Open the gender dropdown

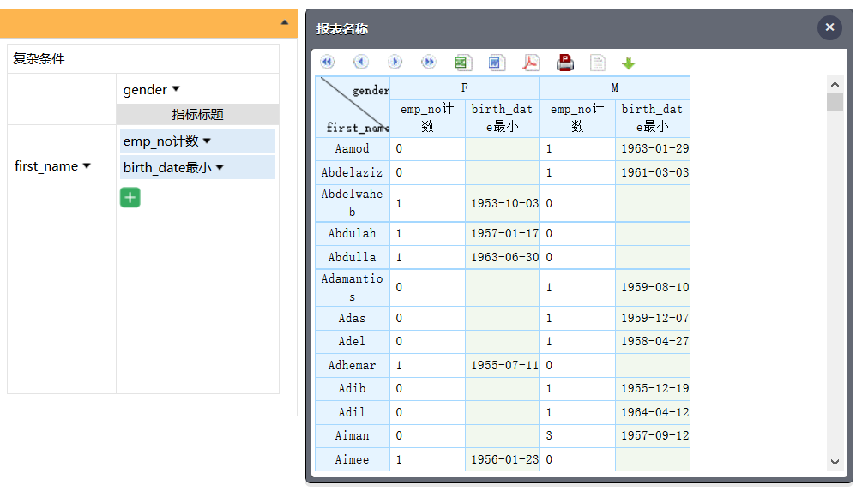pyautogui.click(x=176, y=89)
